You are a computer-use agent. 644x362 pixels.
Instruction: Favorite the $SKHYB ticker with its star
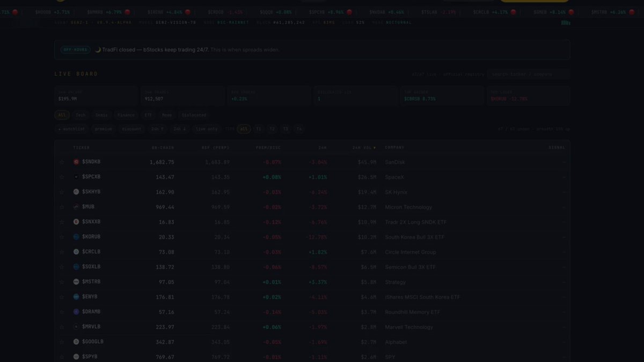[x=62, y=192]
